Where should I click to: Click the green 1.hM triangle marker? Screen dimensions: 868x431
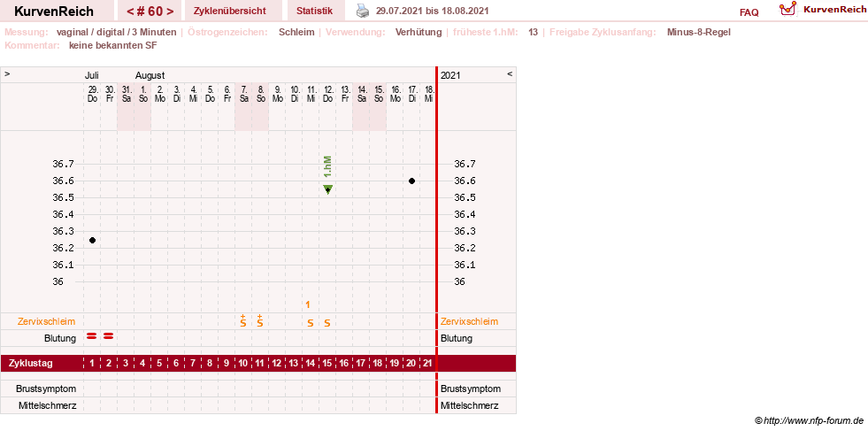(x=327, y=189)
